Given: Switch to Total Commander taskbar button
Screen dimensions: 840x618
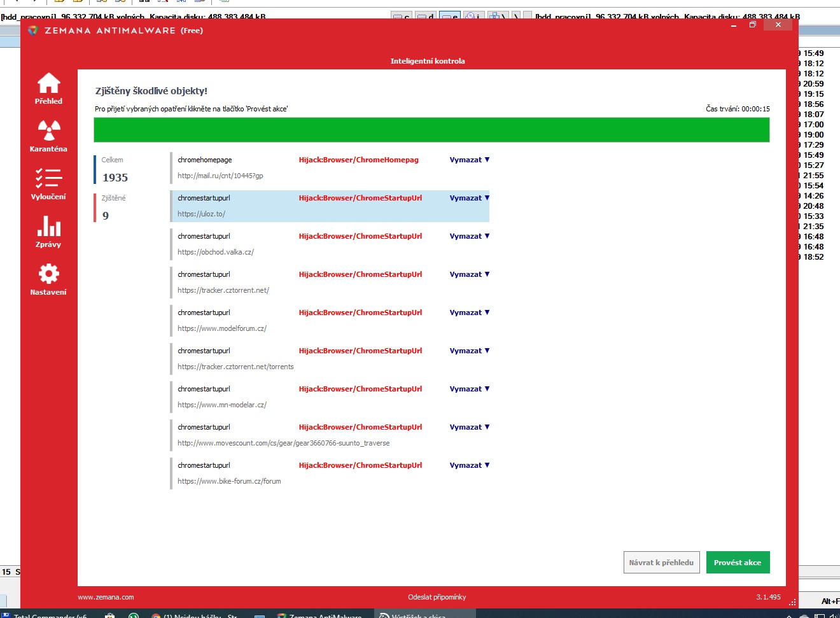Looking at the screenshot, I should [46, 614].
